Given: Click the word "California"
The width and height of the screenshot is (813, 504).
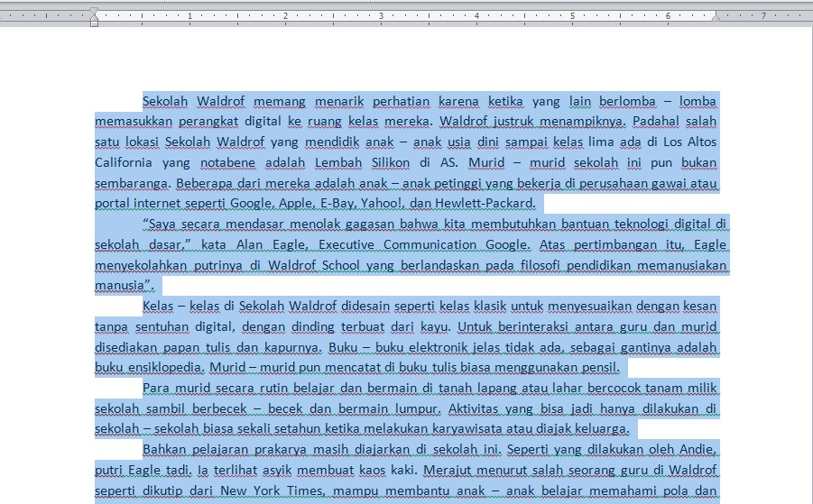Looking at the screenshot, I should (124, 162).
